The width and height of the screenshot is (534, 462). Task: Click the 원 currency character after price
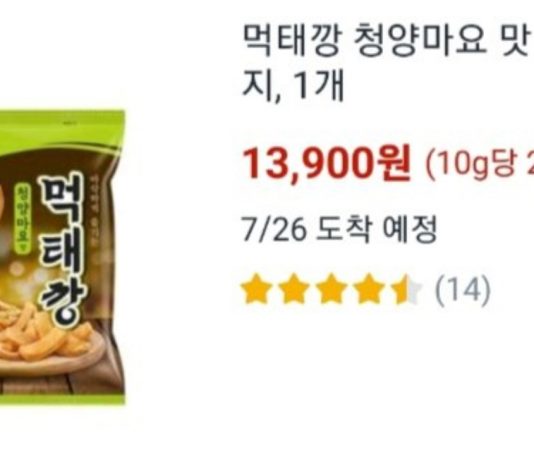point(393,164)
